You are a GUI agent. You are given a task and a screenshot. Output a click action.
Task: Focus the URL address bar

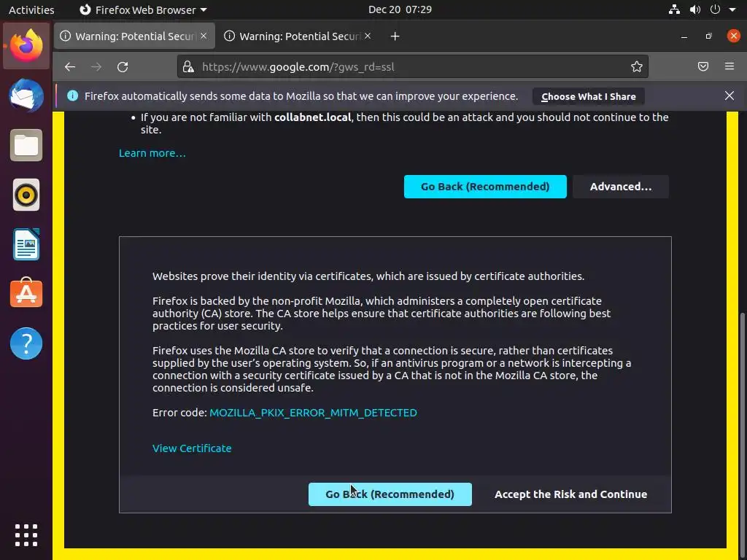[412, 66]
